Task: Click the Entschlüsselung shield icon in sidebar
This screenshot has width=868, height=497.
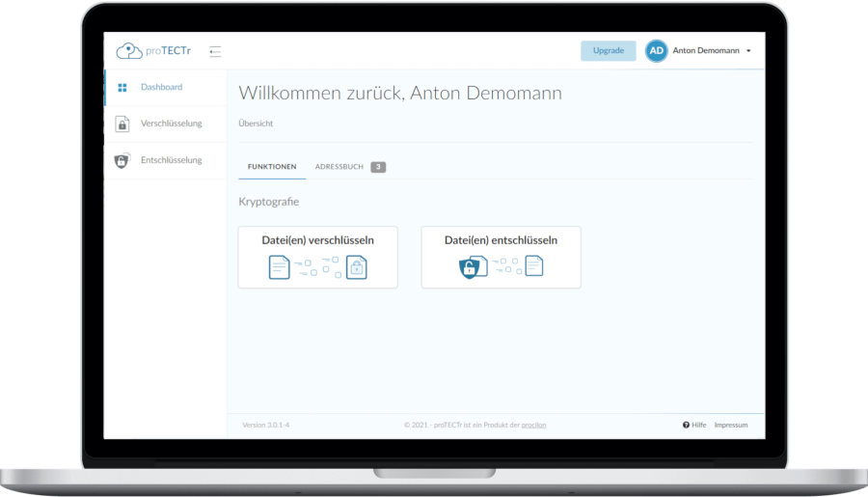Action: (122, 161)
